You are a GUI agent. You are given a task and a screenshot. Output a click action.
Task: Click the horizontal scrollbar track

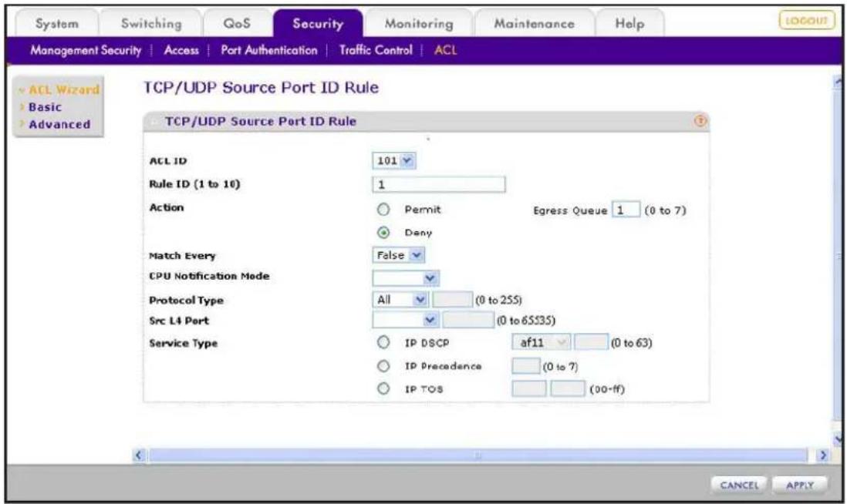pyautogui.click(x=478, y=455)
